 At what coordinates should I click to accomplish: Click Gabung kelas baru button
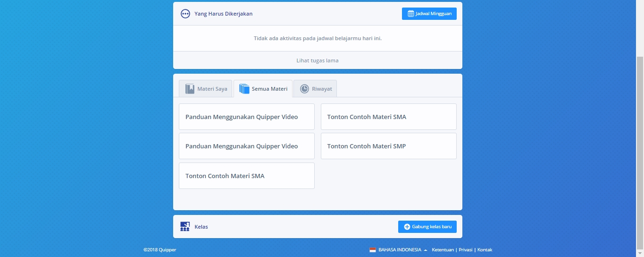pos(427,227)
